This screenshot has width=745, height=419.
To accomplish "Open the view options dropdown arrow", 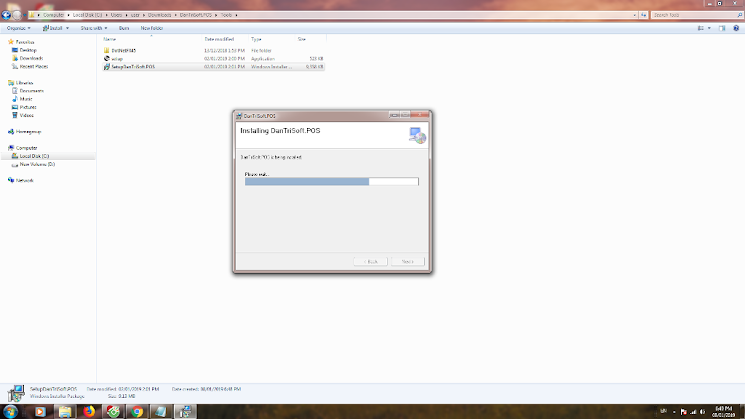I will (x=709, y=28).
